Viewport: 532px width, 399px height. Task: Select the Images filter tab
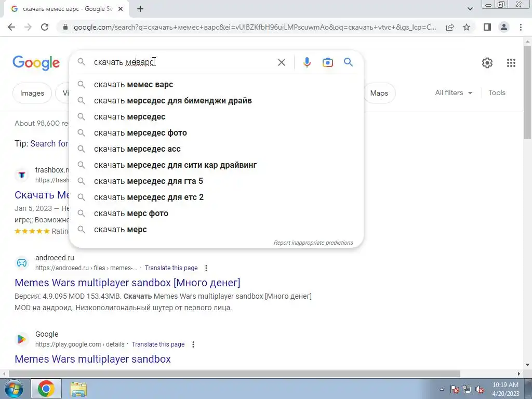(x=32, y=93)
